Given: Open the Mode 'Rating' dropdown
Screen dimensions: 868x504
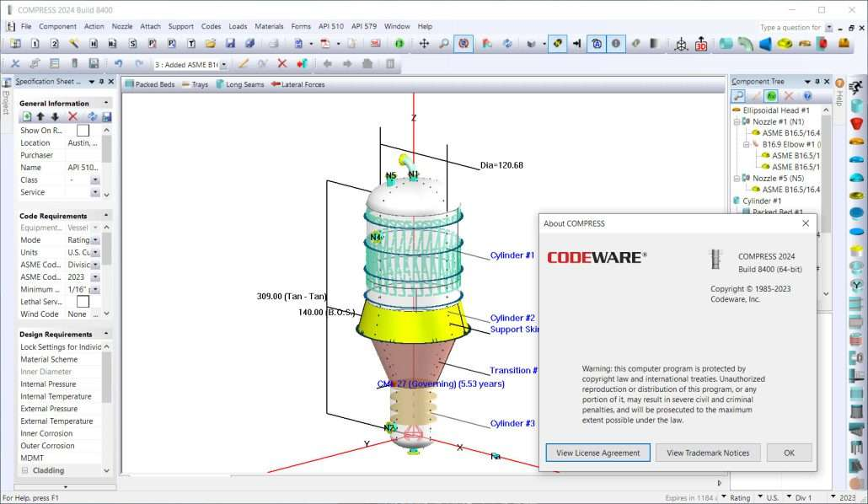Looking at the screenshot, I should coord(96,240).
